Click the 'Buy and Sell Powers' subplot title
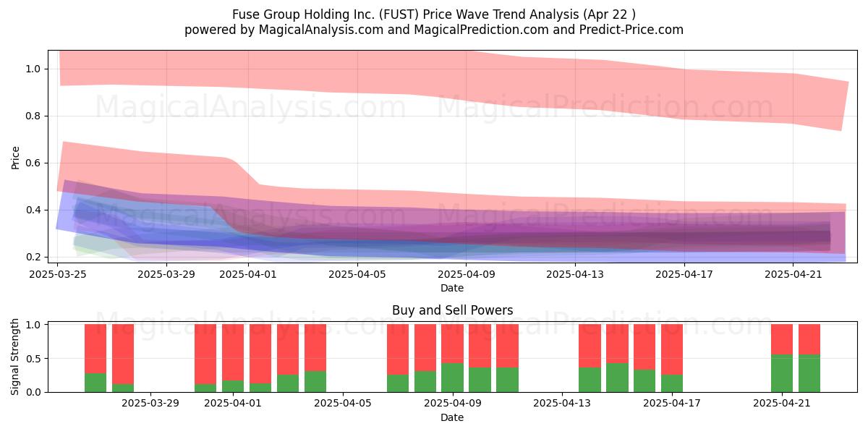Screen dimensions: 868x434 pyautogui.click(x=452, y=310)
